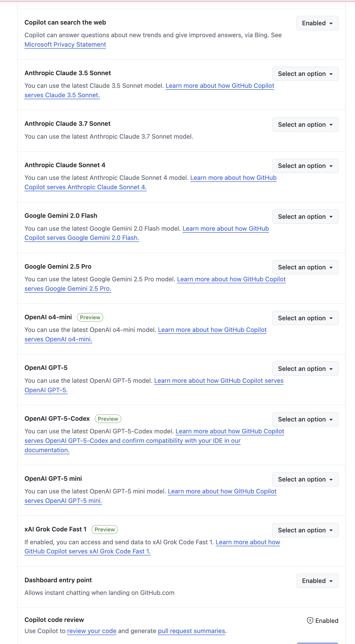Open the OpenAI GPT-5 option selector
The width and height of the screenshot is (355, 644).
tap(305, 368)
